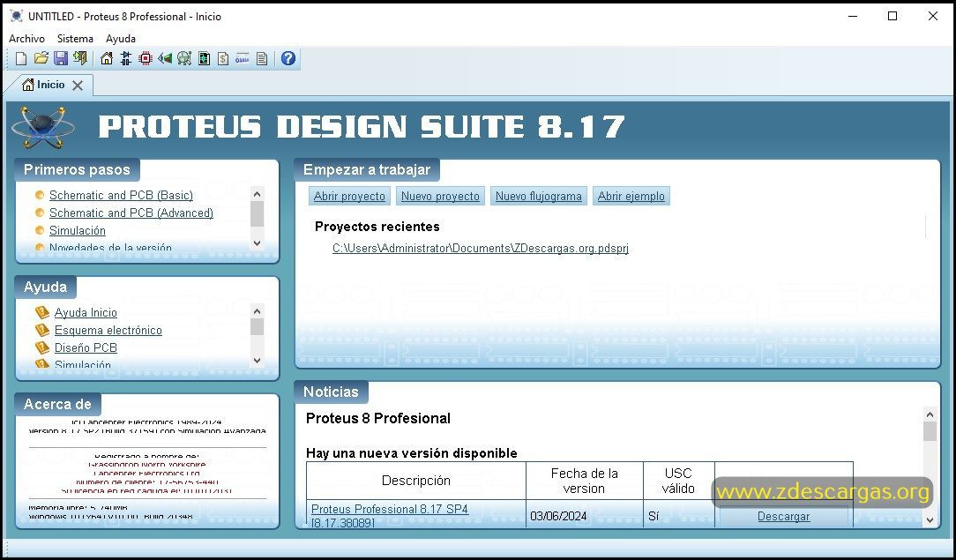
Task: Open Project Notes document icon
Action: [x=262, y=58]
